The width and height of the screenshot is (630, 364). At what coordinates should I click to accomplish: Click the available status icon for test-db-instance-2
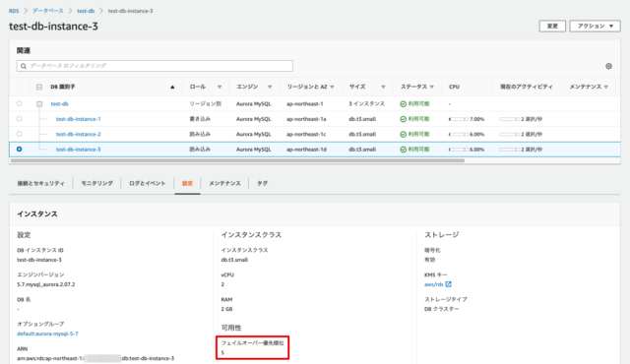(x=403, y=135)
